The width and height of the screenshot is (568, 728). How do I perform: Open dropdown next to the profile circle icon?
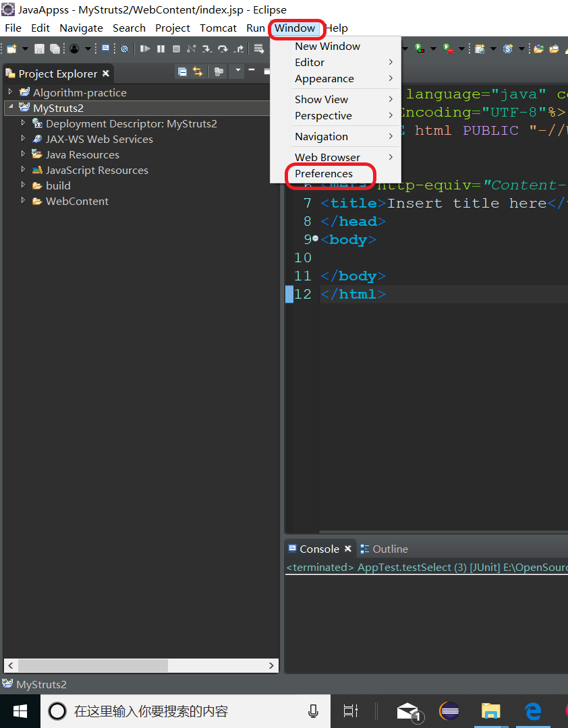88,49
